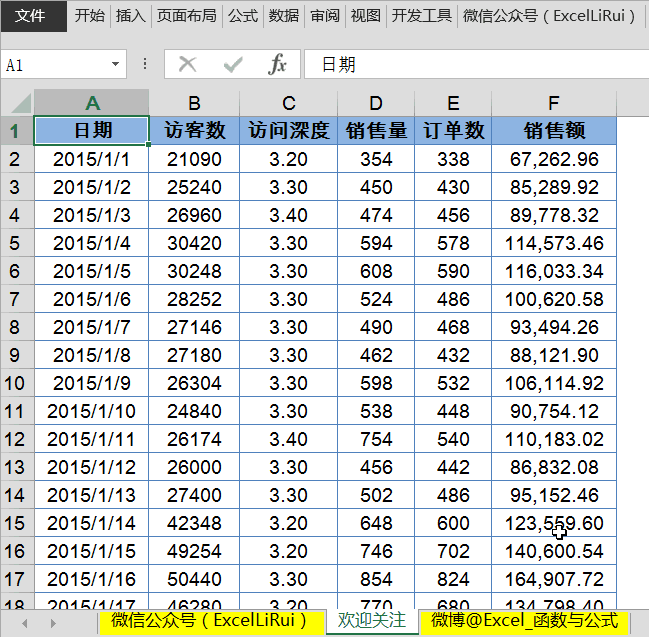Select cell with value 25240
Viewport: 649px width, 637px height.
(194, 187)
